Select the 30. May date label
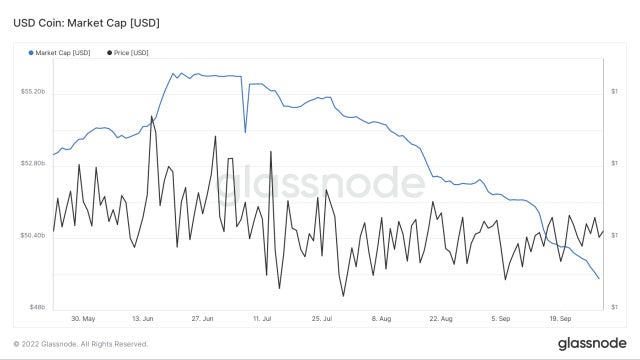The width and height of the screenshot is (640, 360). click(x=83, y=318)
